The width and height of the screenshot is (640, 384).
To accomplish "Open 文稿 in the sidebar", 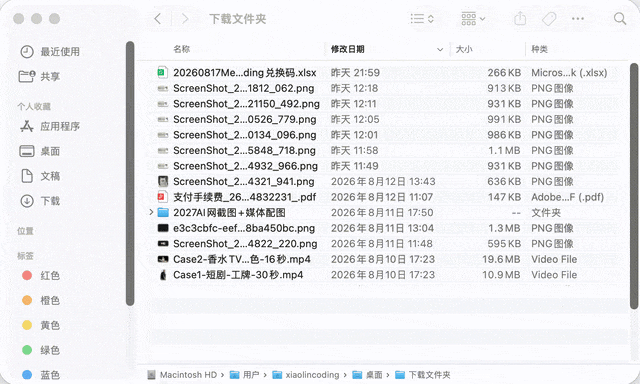I will (x=40, y=176).
